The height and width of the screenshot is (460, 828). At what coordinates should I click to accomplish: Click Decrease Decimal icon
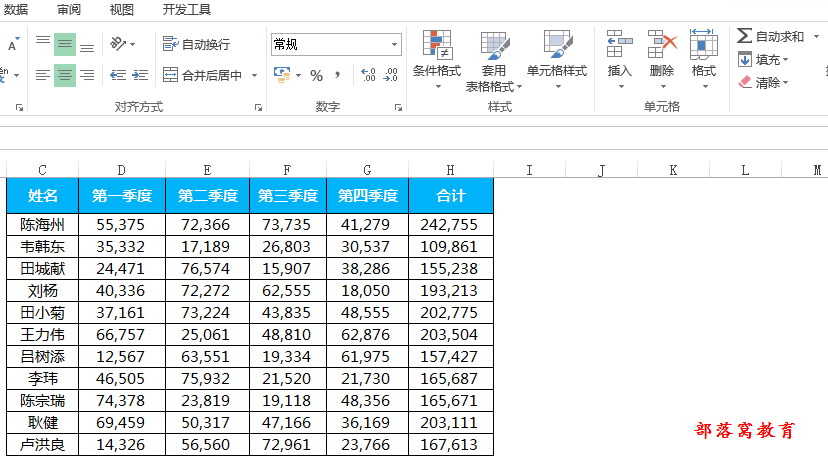[x=390, y=75]
